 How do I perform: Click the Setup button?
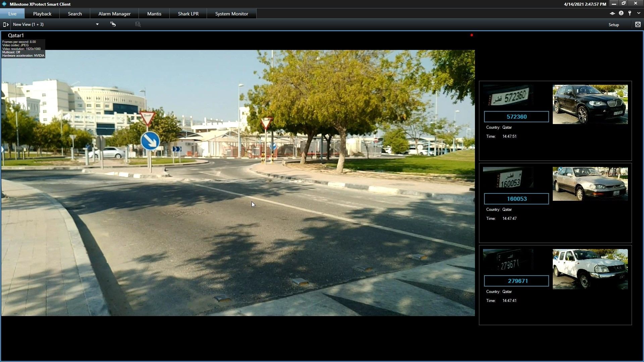coord(614,25)
